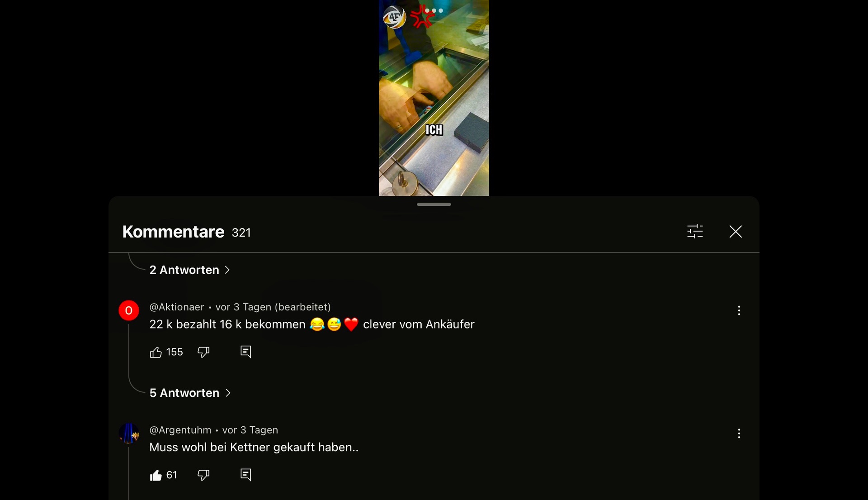
Task: Open @Argentuhm profile avatar
Action: [129, 433]
